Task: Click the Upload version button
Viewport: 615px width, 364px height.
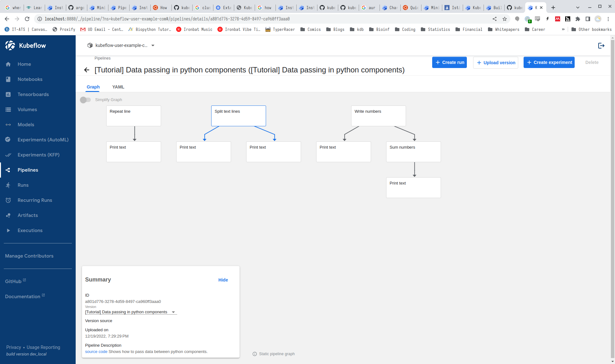Action: point(496,63)
